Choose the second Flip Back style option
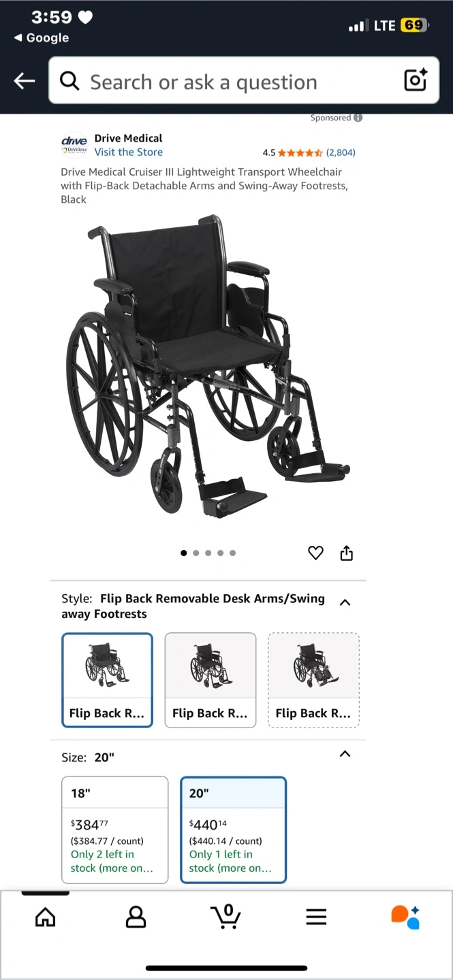Image resolution: width=453 pixels, height=980 pixels. (x=210, y=680)
